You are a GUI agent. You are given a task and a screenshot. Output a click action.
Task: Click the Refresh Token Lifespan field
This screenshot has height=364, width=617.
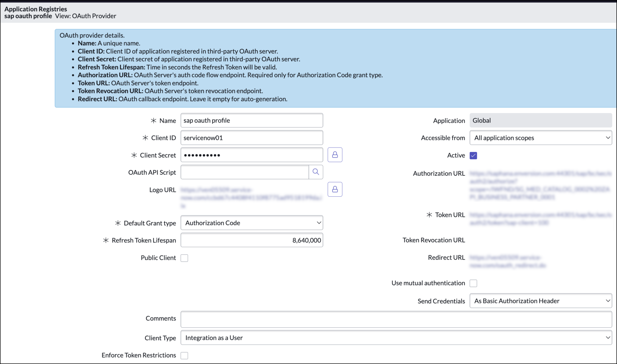[252, 240]
